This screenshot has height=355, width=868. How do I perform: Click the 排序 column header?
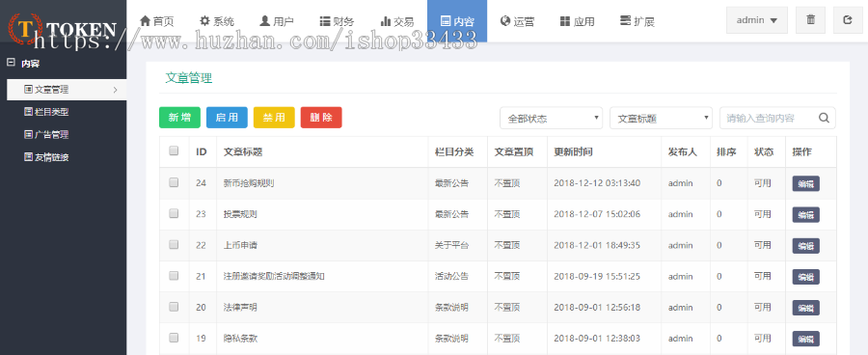click(x=726, y=151)
